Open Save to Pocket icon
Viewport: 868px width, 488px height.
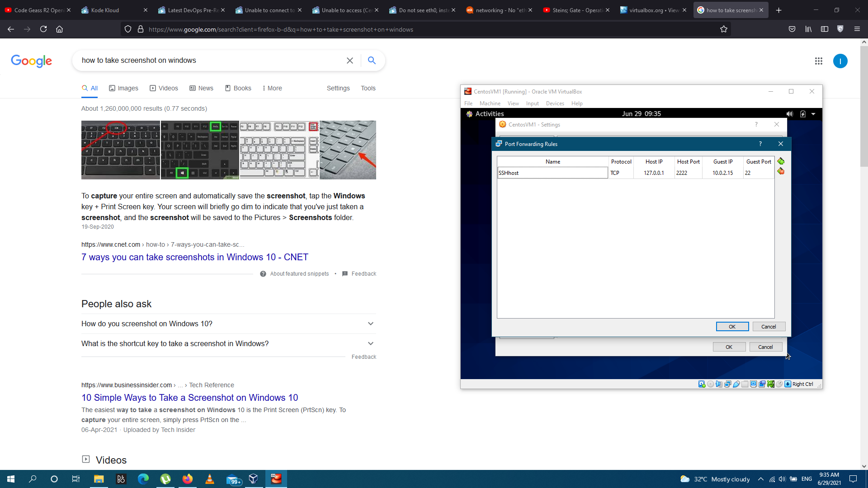click(x=792, y=29)
